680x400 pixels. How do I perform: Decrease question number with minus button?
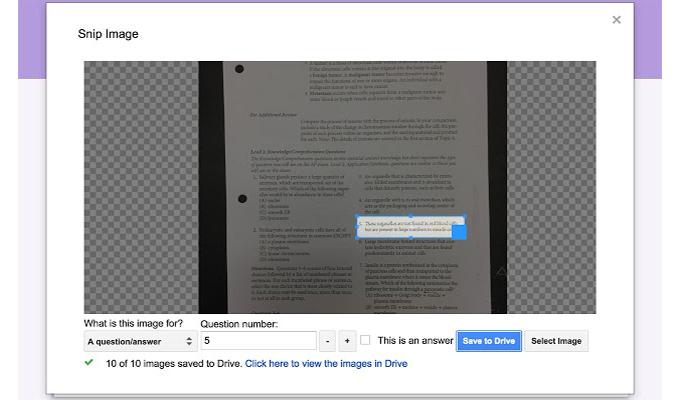click(327, 341)
